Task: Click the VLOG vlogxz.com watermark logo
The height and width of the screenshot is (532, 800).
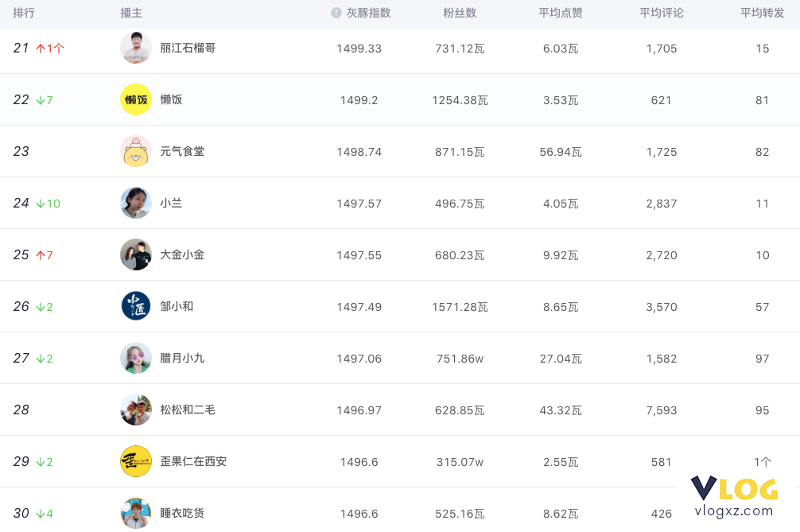Action: pos(734,497)
